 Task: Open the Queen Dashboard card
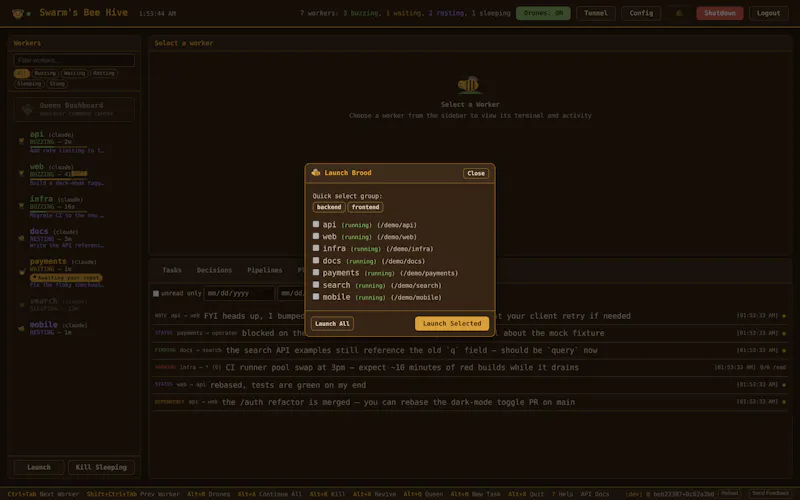coord(74,109)
